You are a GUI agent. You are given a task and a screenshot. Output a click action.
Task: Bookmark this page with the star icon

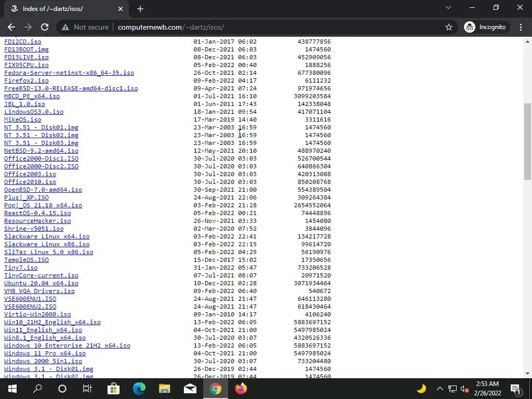coord(448,27)
